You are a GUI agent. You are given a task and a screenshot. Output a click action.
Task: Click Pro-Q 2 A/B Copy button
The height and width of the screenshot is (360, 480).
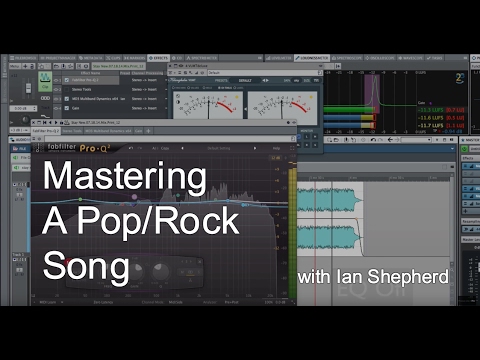[161, 148]
